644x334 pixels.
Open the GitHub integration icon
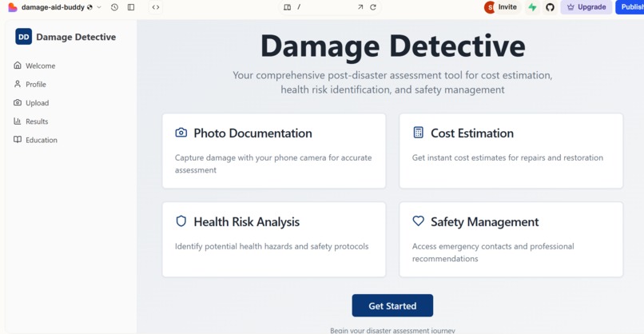[550, 7]
